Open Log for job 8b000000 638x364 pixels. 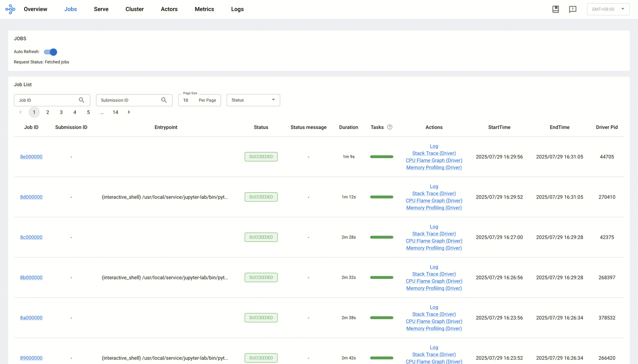(434, 267)
